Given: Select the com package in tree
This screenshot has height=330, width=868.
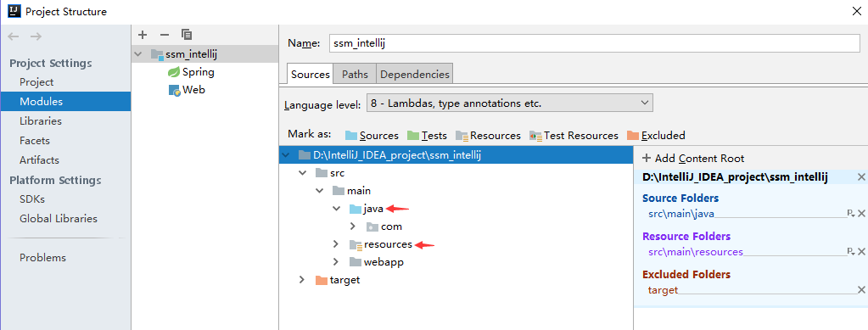Looking at the screenshot, I should [391, 227].
